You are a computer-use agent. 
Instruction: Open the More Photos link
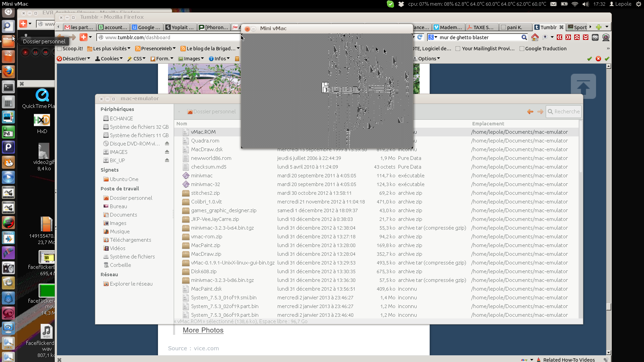(x=203, y=330)
